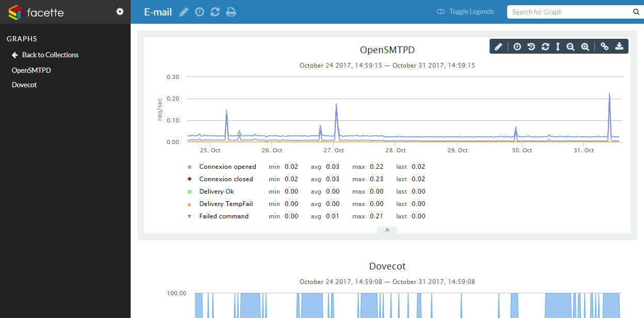This screenshot has height=318, width=644.
Task: Toggle Legends for all graphs
Action: (465, 12)
